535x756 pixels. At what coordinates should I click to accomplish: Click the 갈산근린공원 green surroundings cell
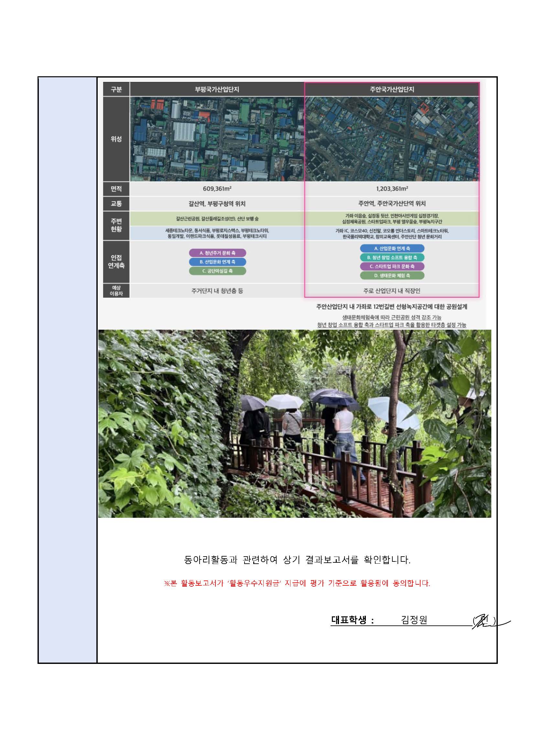(217, 218)
